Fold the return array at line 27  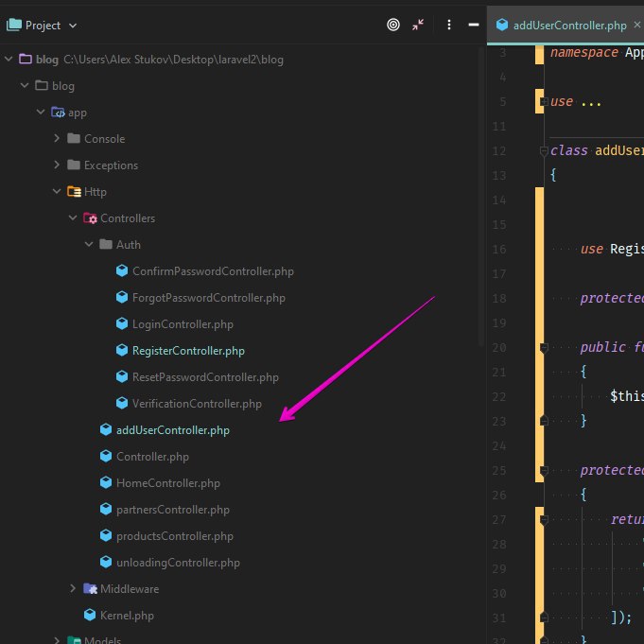544,520
